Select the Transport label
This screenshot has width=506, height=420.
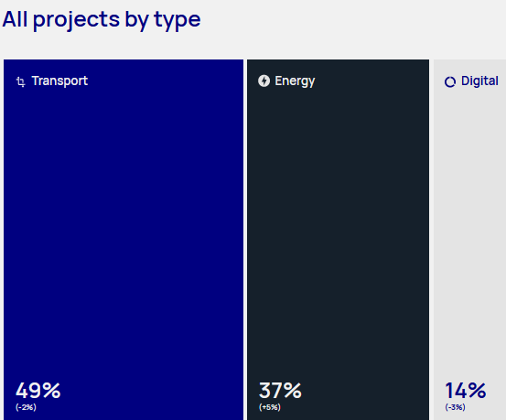59,81
